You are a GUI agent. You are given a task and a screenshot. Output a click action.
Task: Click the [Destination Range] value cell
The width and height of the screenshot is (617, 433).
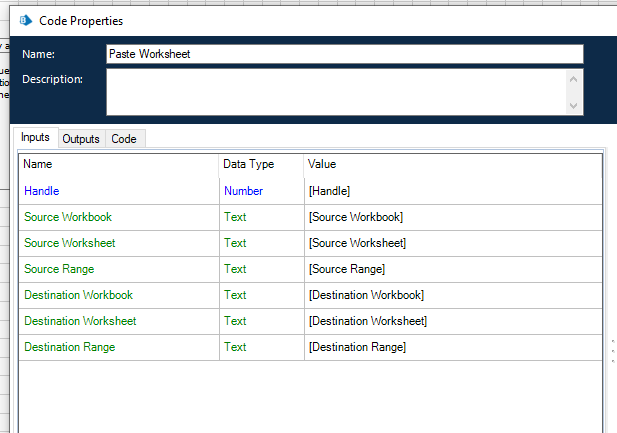357,347
